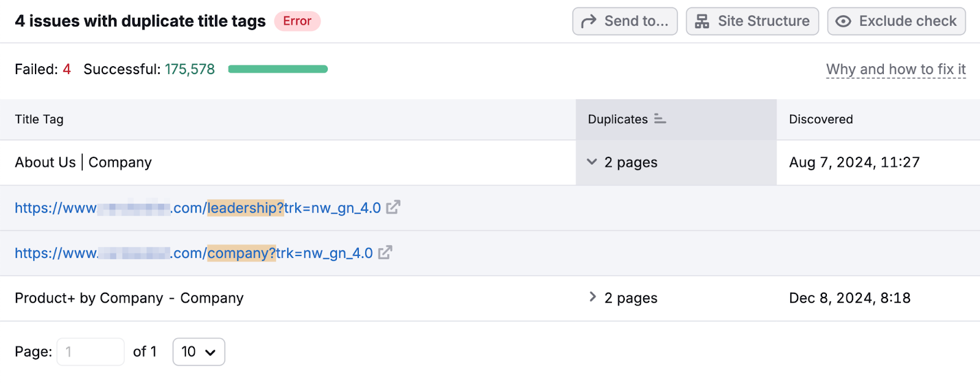This screenshot has height=384, width=980.
Task: Click the leadership page URL
Action: (x=196, y=208)
